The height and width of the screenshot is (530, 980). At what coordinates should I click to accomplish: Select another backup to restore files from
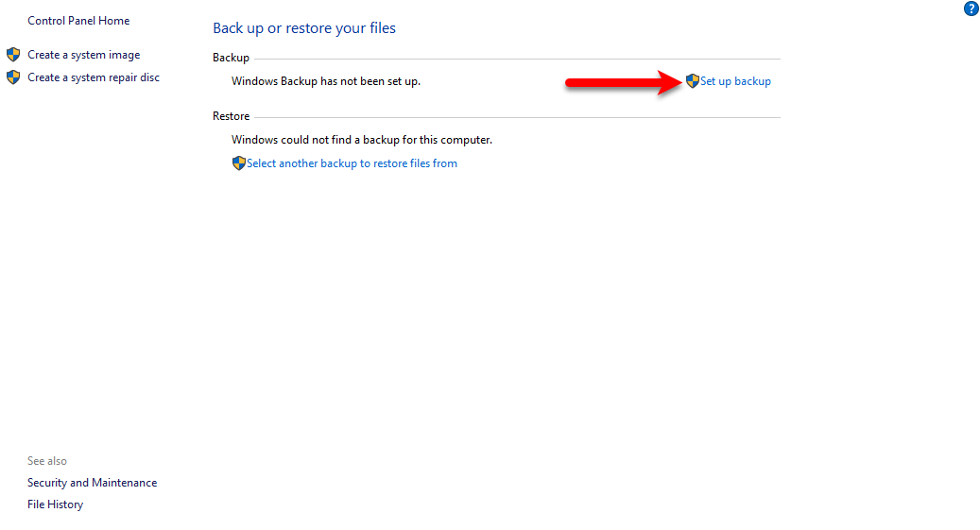point(352,163)
